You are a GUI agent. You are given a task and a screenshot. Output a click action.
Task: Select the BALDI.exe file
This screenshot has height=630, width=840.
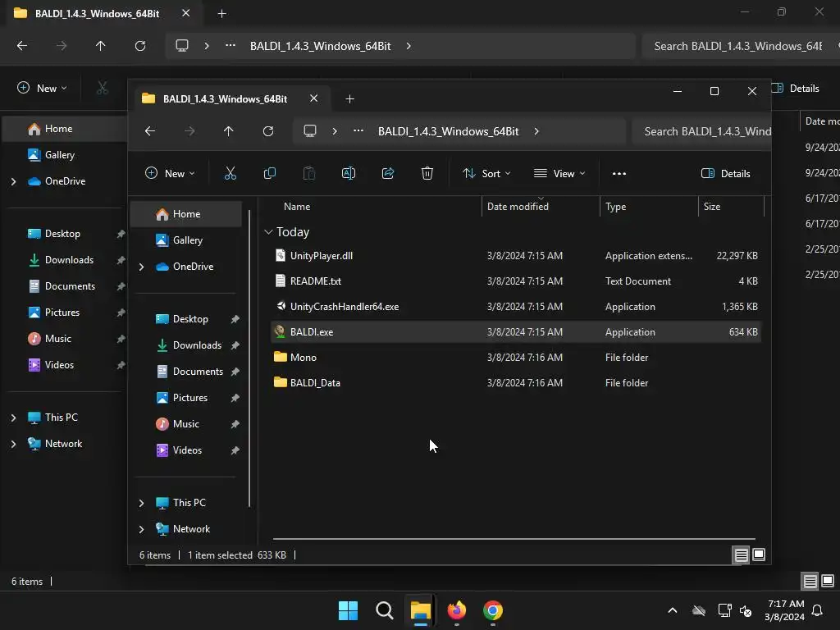pyautogui.click(x=515, y=332)
